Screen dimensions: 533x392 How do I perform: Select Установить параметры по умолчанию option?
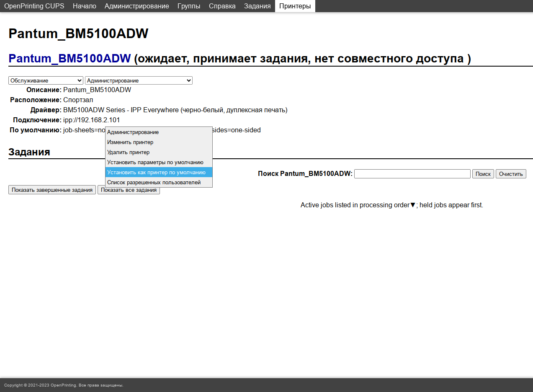click(155, 162)
